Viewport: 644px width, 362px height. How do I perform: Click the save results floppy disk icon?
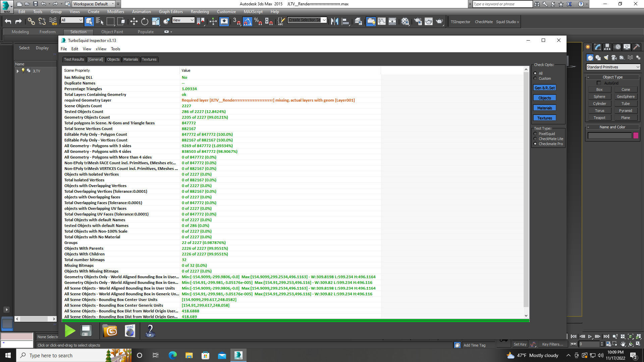pyautogui.click(x=86, y=331)
